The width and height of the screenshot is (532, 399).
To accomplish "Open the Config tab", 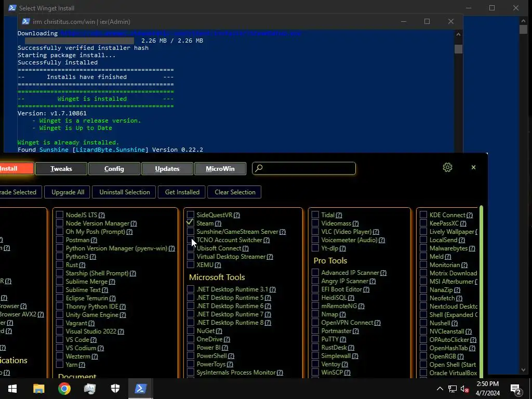I will (x=114, y=169).
